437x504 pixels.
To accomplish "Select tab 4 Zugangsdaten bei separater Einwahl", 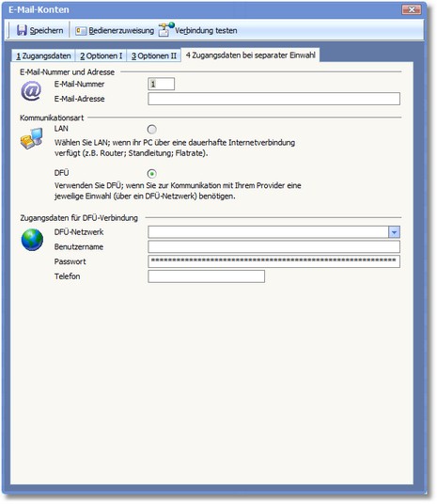I will pyautogui.click(x=250, y=55).
